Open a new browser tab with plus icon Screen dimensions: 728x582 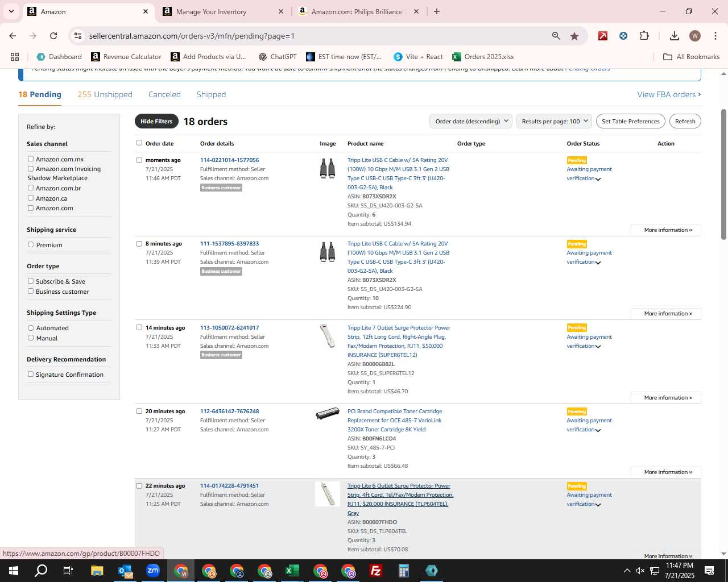click(x=436, y=11)
